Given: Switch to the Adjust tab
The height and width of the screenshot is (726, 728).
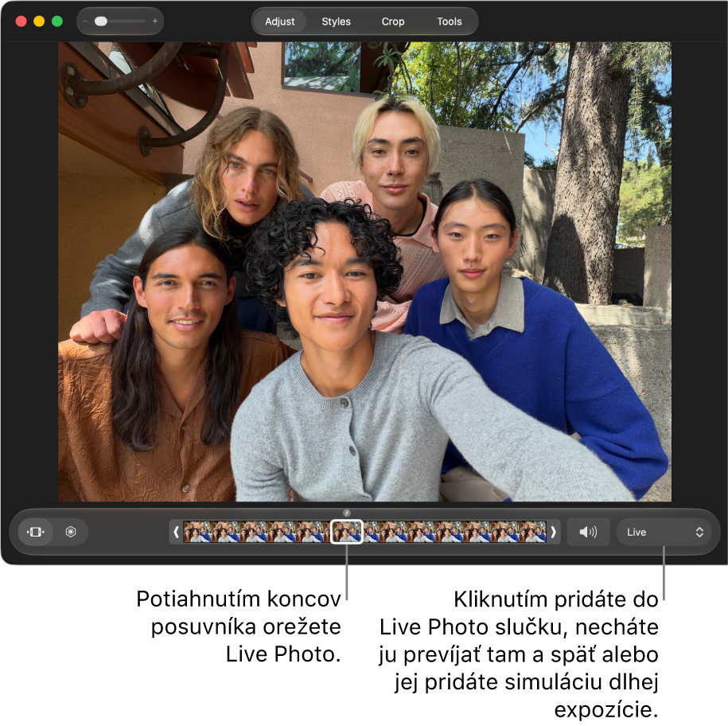Looking at the screenshot, I should tap(279, 21).
